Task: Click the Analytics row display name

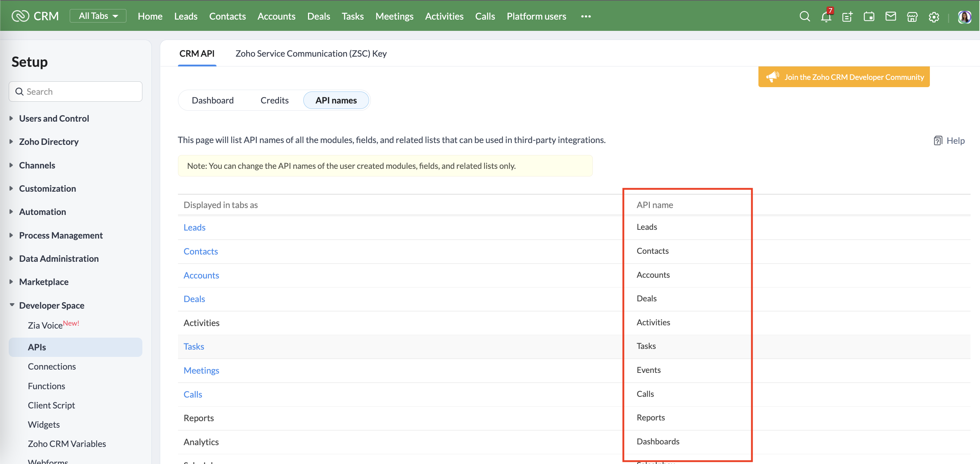Action: pyautogui.click(x=201, y=441)
